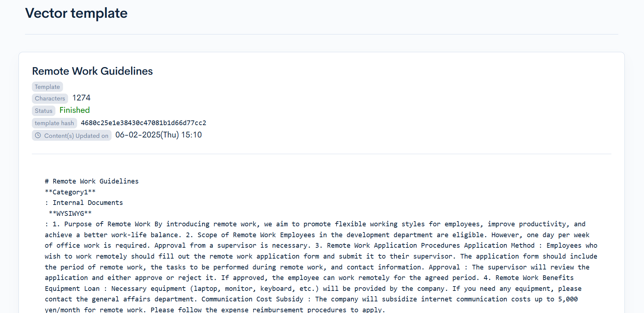644x313 pixels.
Task: Click the ': Internal Documents' content line
Action: point(84,202)
